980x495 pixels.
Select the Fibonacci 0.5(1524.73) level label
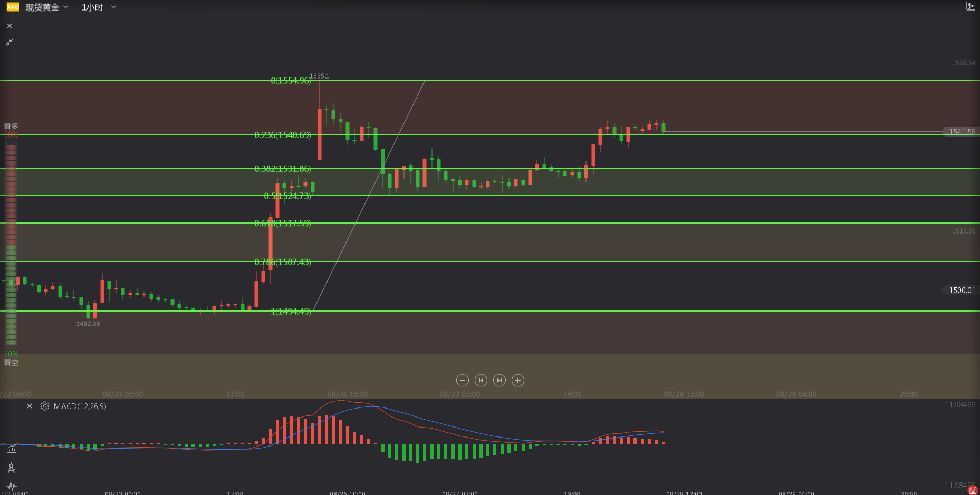click(x=287, y=196)
